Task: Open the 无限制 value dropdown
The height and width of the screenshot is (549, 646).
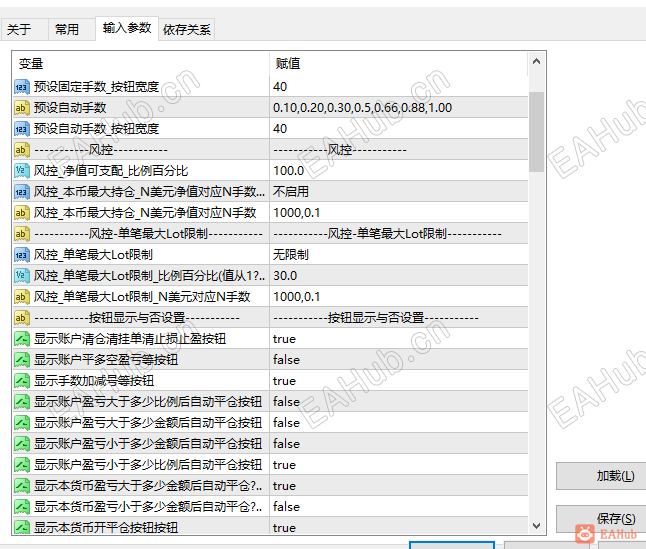Action: [398, 255]
